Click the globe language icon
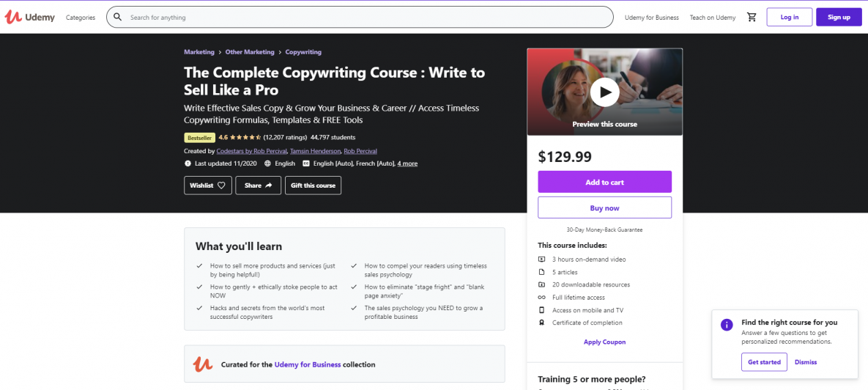Viewport: 868px width, 390px height. (x=268, y=163)
